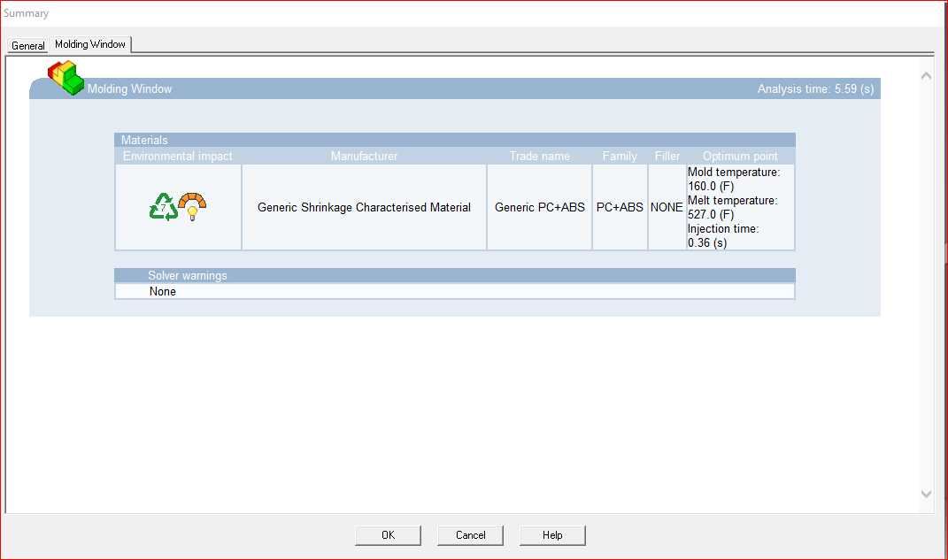Click the energy usage gauge lightbulb icon

pos(192,206)
